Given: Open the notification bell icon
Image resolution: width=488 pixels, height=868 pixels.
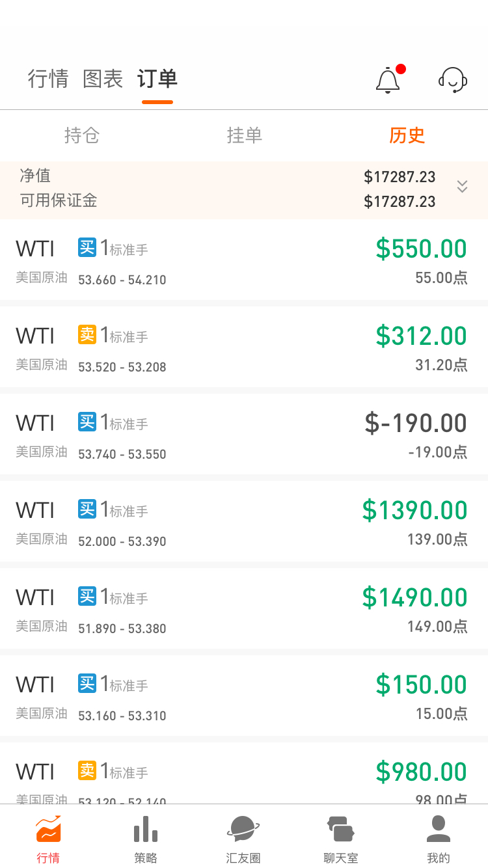Looking at the screenshot, I should [388, 80].
